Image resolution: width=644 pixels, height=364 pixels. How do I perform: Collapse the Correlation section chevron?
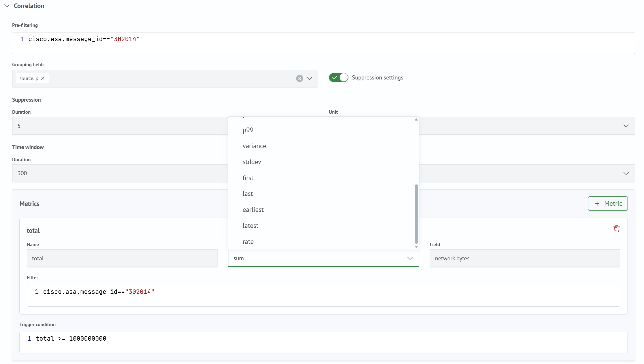[x=7, y=6]
